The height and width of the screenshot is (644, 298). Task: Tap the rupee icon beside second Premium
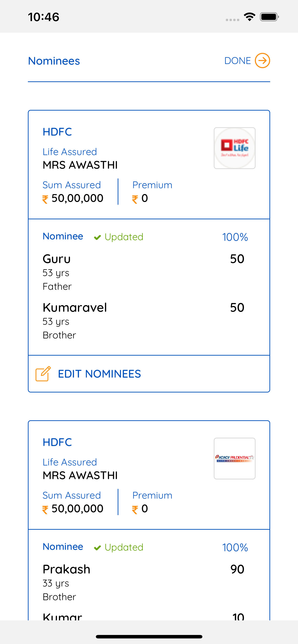tap(135, 510)
